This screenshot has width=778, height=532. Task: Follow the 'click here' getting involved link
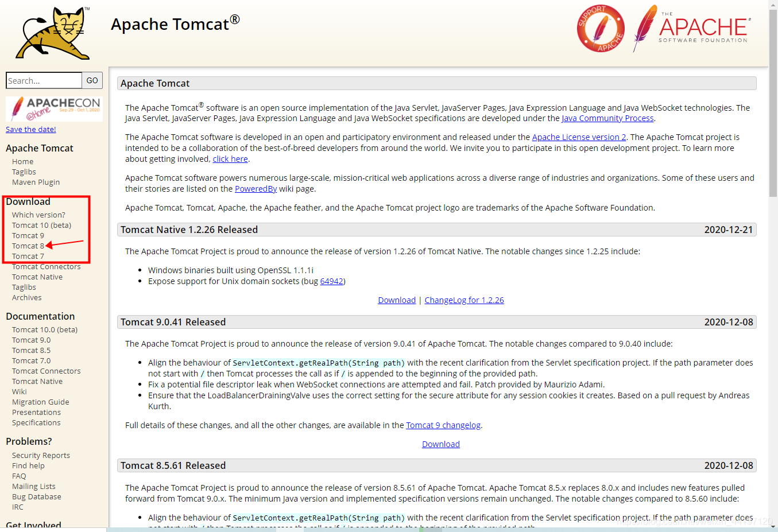point(230,159)
